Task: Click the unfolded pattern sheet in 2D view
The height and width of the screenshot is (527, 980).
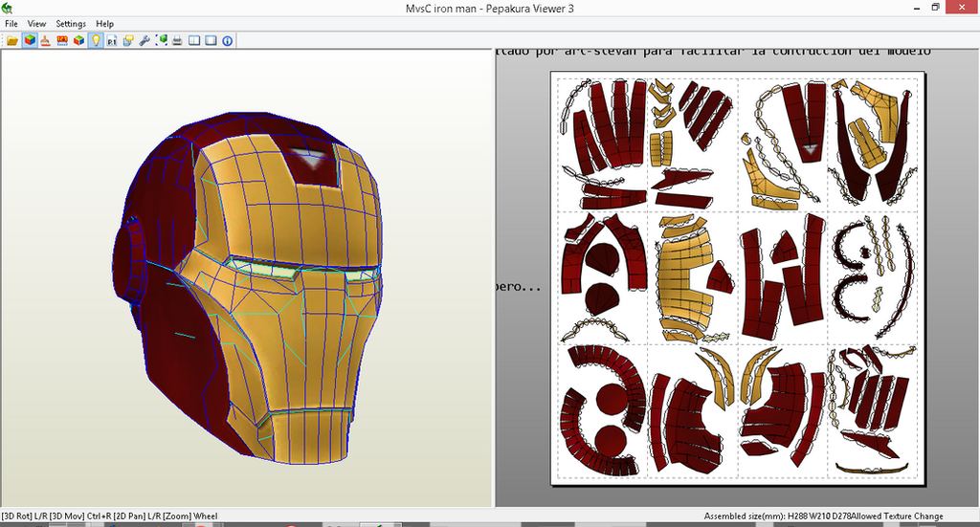Action: pos(738,278)
